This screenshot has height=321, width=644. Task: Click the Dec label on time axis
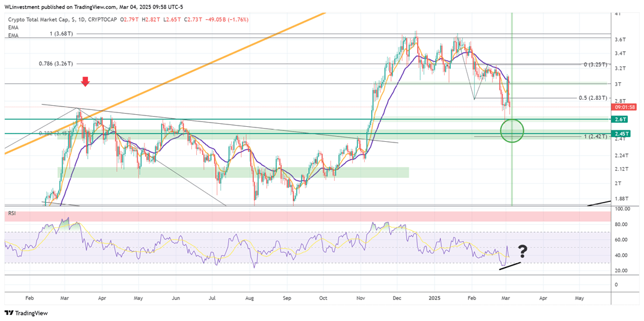click(x=397, y=297)
